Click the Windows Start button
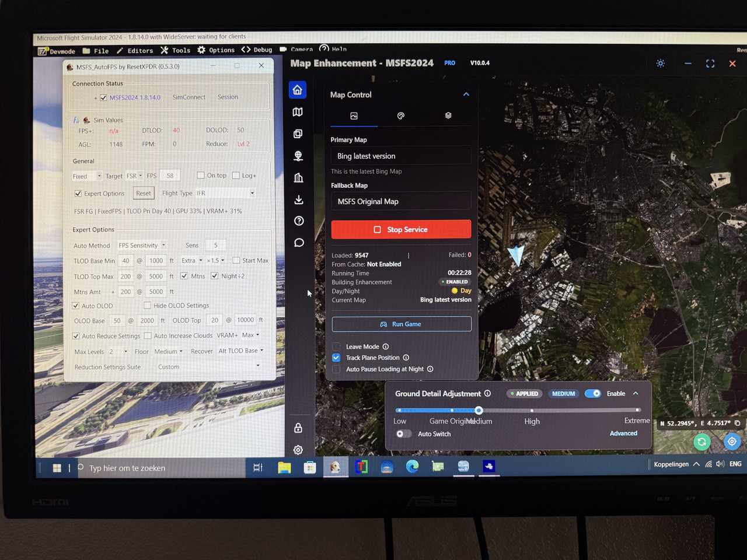 tap(57, 468)
